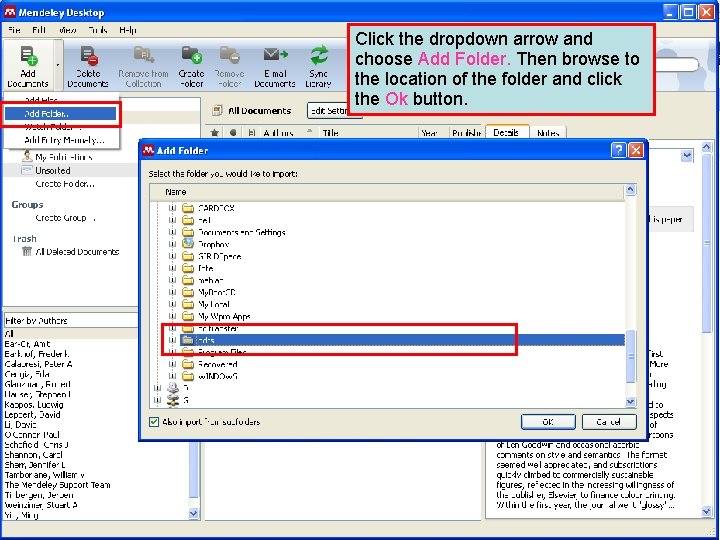Viewport: 720px width, 540px height.
Task: Click the Add Documents toolbar icon
Action: pyautogui.click(x=28, y=56)
